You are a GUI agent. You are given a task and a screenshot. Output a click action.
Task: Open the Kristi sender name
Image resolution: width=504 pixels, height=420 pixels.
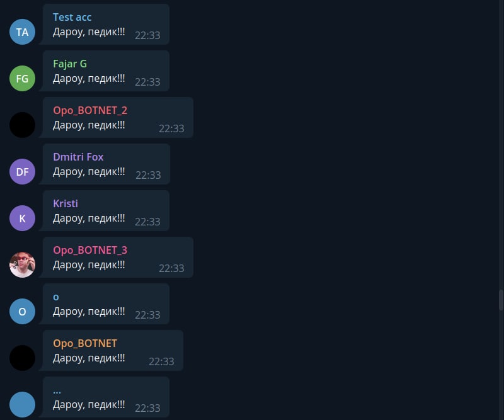pos(66,203)
